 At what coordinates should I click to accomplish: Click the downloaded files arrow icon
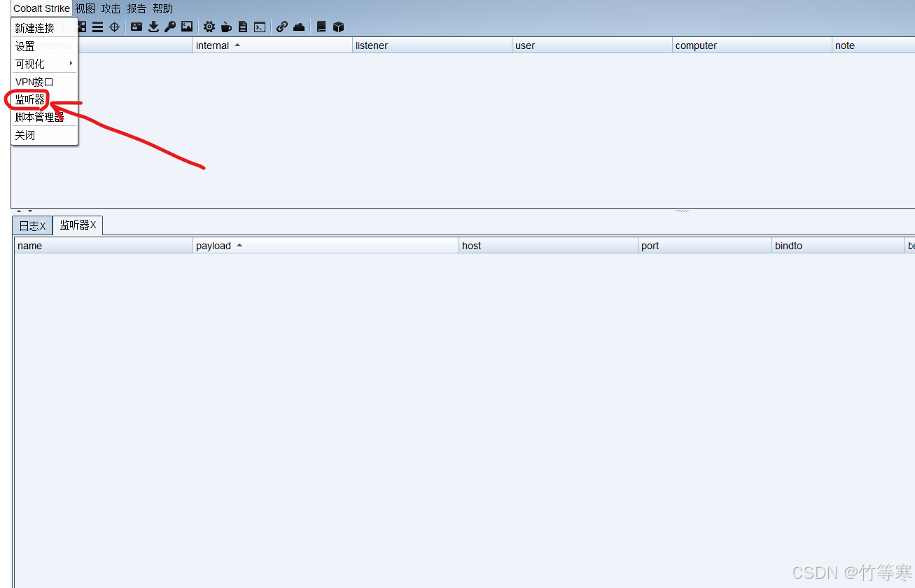[x=153, y=27]
